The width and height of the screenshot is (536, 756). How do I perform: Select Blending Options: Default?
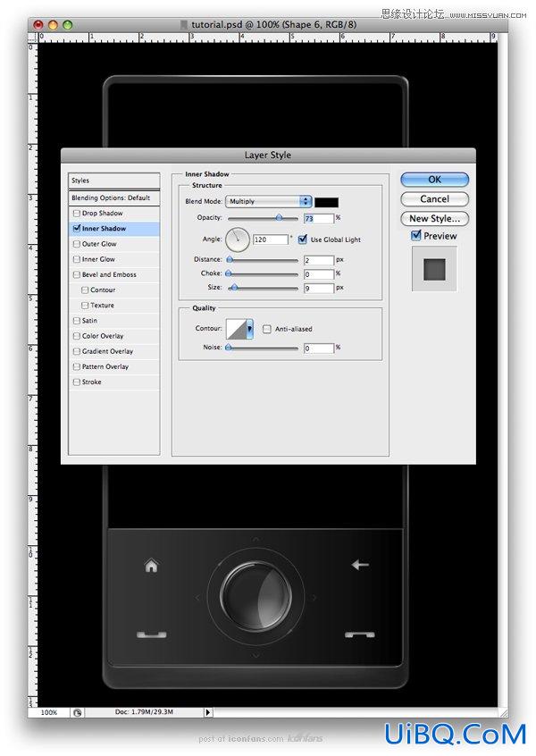pos(114,197)
